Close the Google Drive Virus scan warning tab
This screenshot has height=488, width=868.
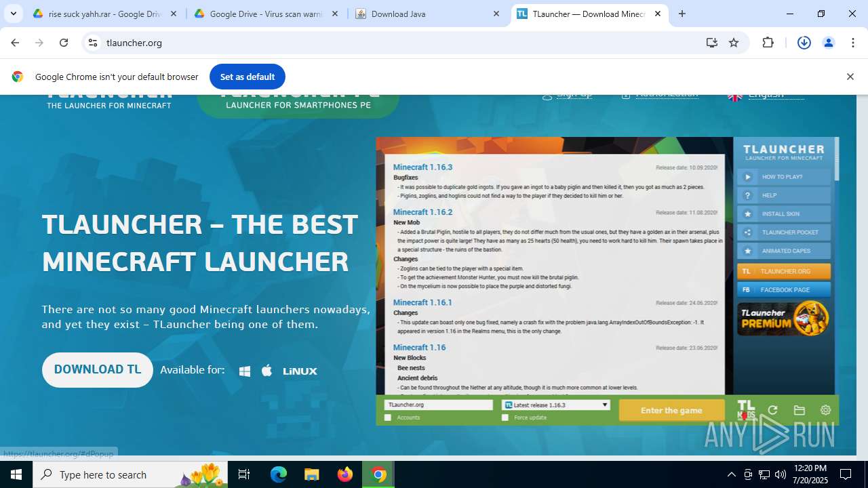click(335, 14)
